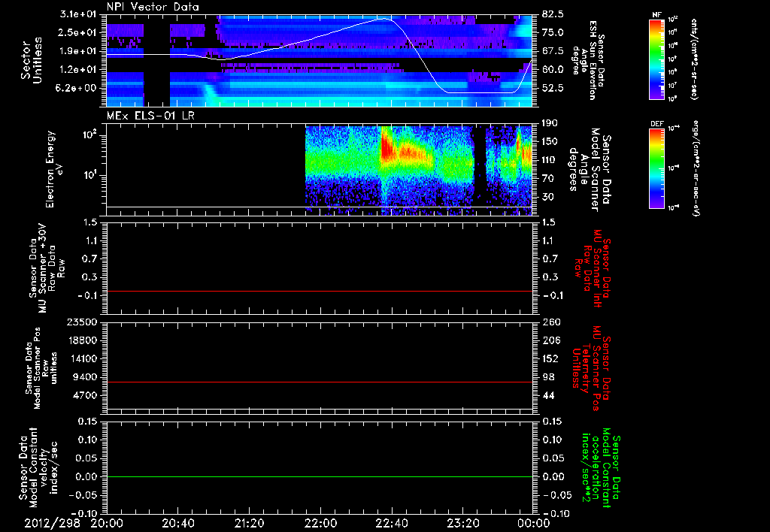Screen dimensions: 770x532
Task: Select the "cnts/(cm**2-sr-sec)" unit label
Action: pyautogui.click(x=694, y=59)
